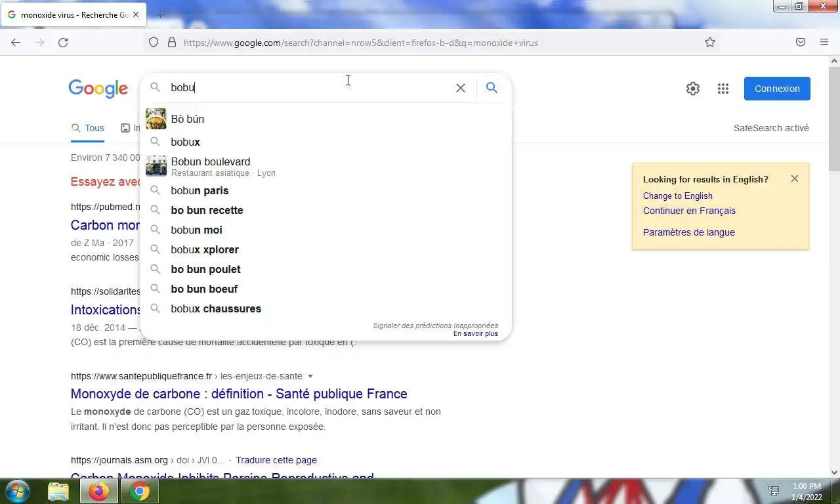Click 'En savoir plus' link
840x504 pixels.
point(476,333)
